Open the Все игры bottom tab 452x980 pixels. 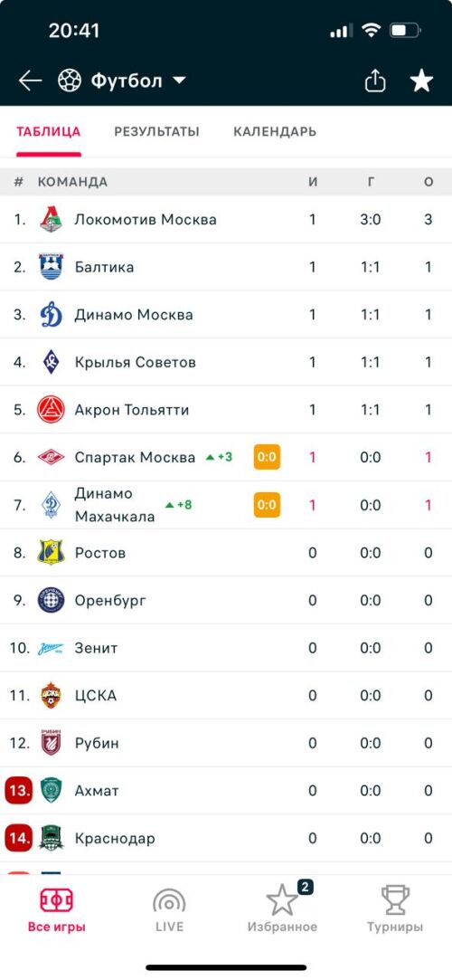[57, 909]
